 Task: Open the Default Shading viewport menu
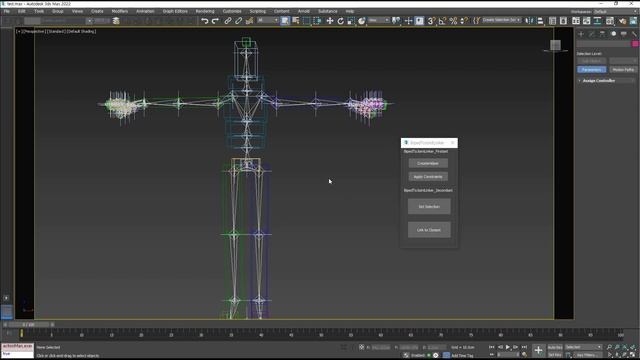click(81, 31)
